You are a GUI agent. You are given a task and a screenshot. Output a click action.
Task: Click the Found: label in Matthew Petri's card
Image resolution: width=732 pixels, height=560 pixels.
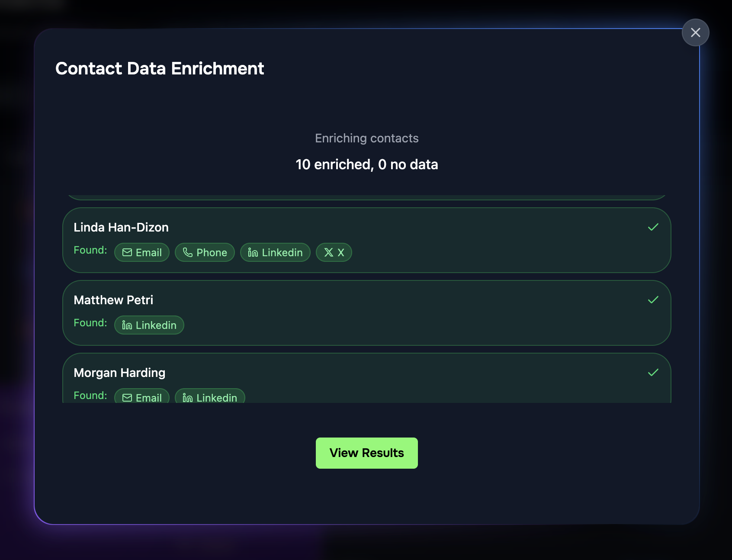90,323
